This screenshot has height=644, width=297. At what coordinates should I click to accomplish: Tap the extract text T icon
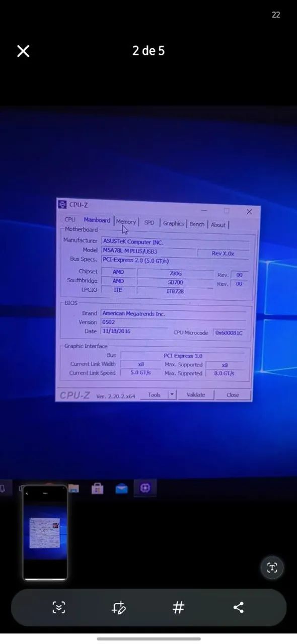pyautogui.click(x=272, y=568)
